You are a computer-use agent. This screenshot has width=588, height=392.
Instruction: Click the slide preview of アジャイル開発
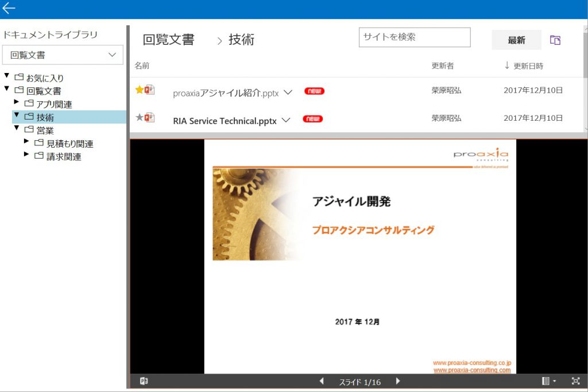(x=360, y=256)
